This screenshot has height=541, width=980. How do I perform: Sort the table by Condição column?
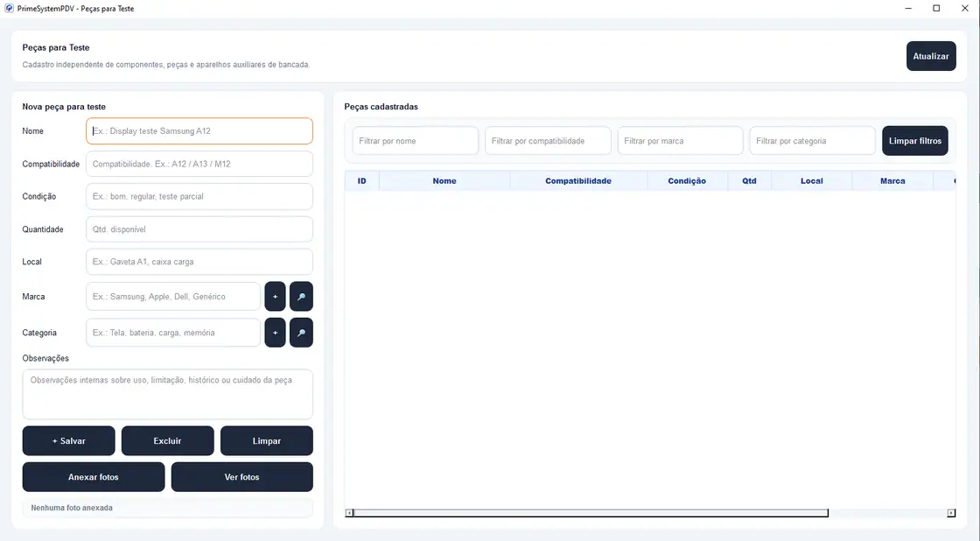687,180
